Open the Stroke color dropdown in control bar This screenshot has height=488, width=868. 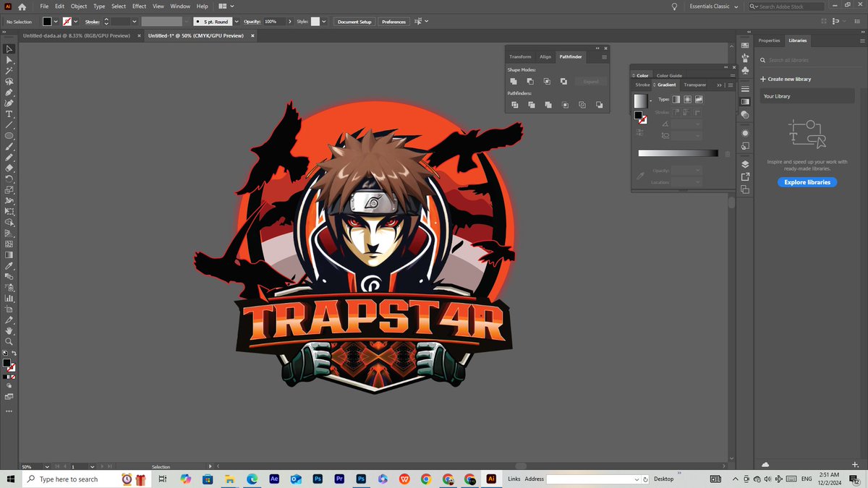pyautogui.click(x=77, y=22)
